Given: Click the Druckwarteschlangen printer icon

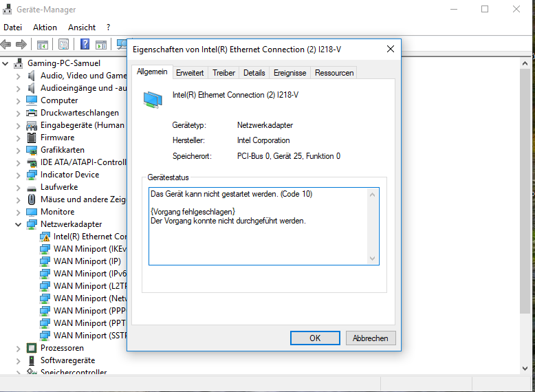Looking at the screenshot, I should 32,113.
